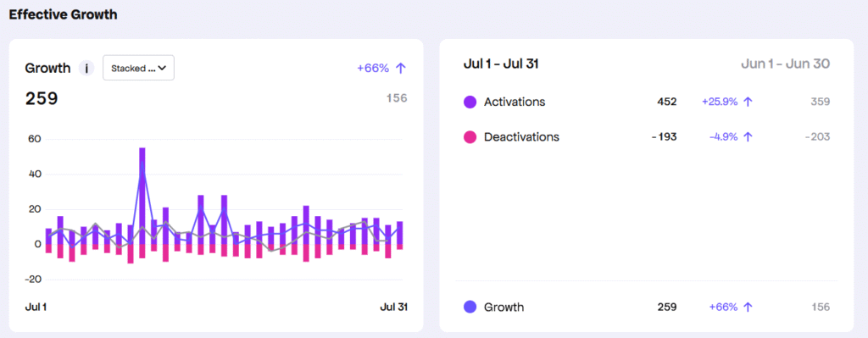Select the Jul 1 – Jul 31 period header

[x=501, y=64]
